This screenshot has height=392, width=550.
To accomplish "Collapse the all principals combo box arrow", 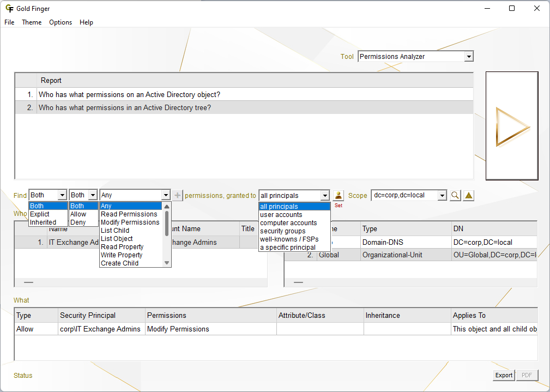I will [x=325, y=195].
